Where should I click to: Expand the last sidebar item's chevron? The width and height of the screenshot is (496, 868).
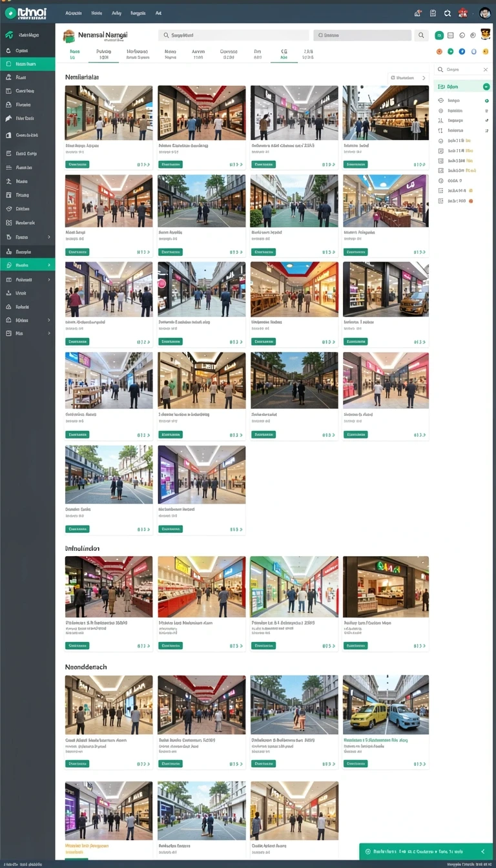(49, 333)
